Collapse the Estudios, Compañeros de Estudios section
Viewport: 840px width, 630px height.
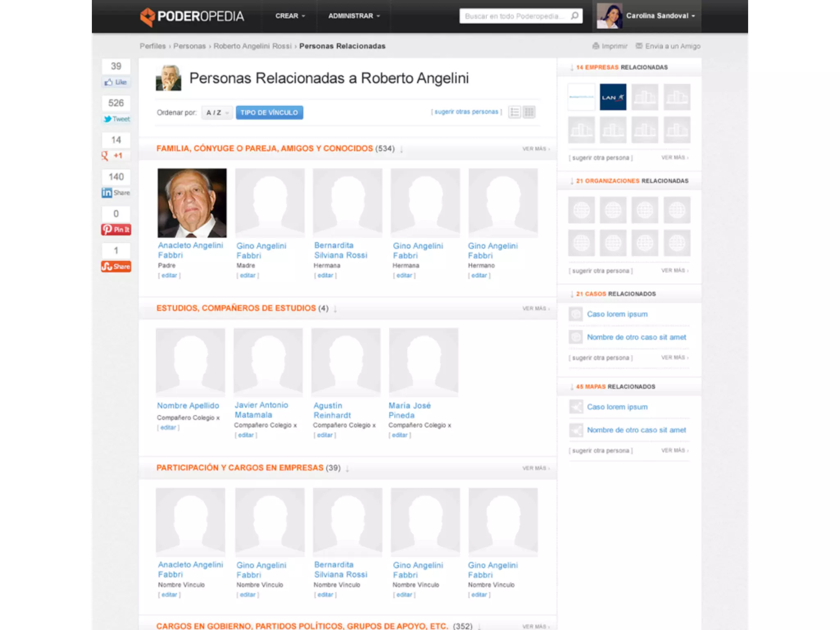coord(335,309)
